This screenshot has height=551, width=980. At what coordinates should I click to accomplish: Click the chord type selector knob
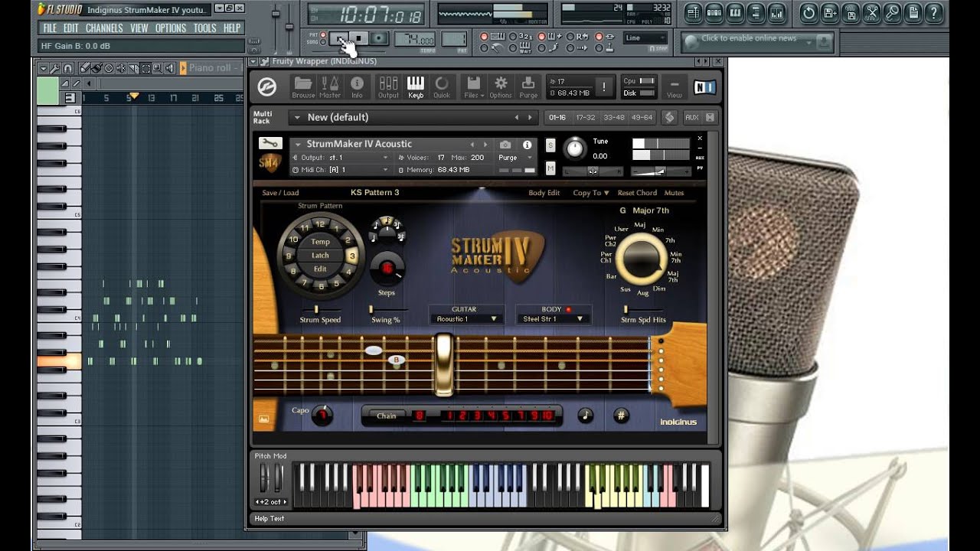(x=641, y=258)
